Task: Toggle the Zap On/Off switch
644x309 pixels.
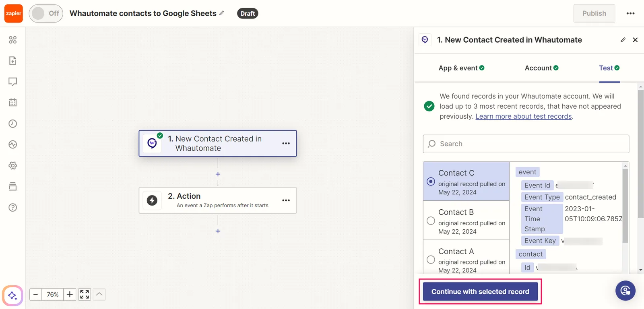Action: point(46,13)
